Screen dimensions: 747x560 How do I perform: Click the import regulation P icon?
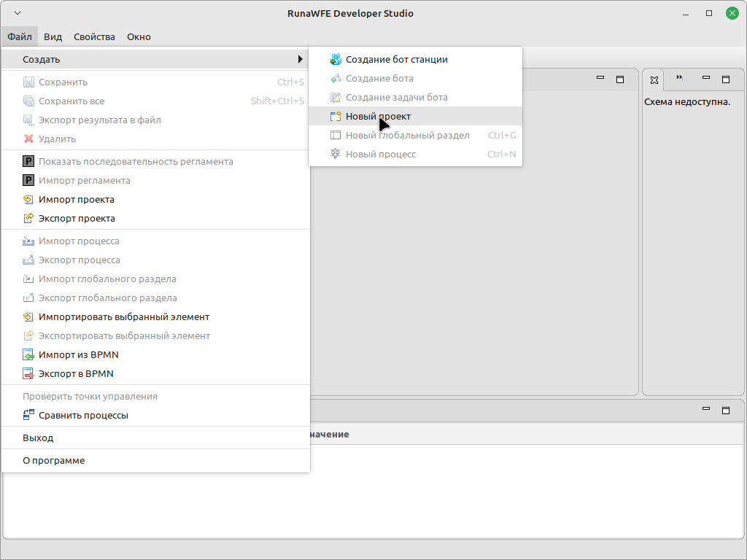coord(28,181)
